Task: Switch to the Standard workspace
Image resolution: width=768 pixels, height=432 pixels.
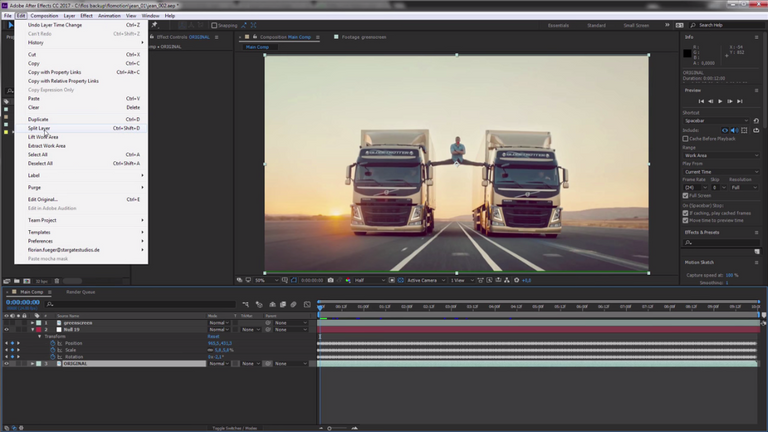Action: (x=597, y=25)
